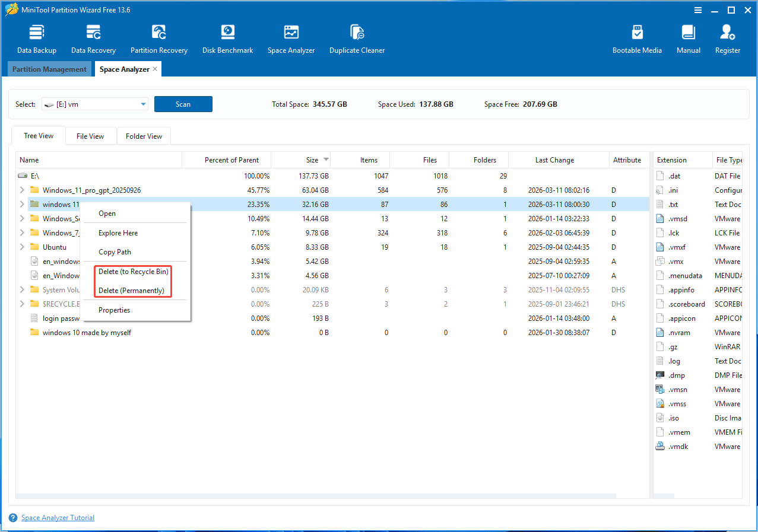Open Duplicate Cleaner
This screenshot has height=532, width=758.
[x=357, y=37]
